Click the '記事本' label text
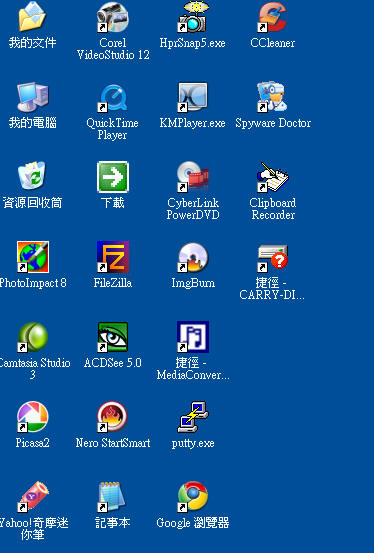The width and height of the screenshot is (374, 553). point(113,523)
